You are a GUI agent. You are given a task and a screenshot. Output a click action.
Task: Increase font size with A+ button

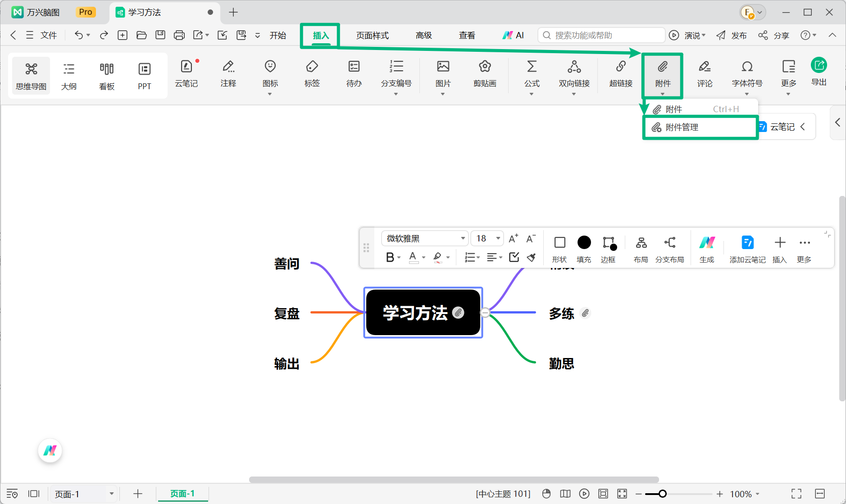click(514, 239)
